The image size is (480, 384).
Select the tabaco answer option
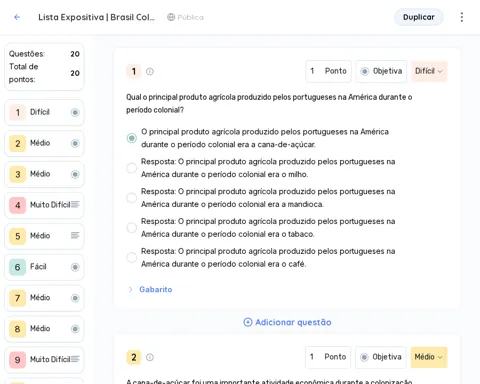coord(132,228)
